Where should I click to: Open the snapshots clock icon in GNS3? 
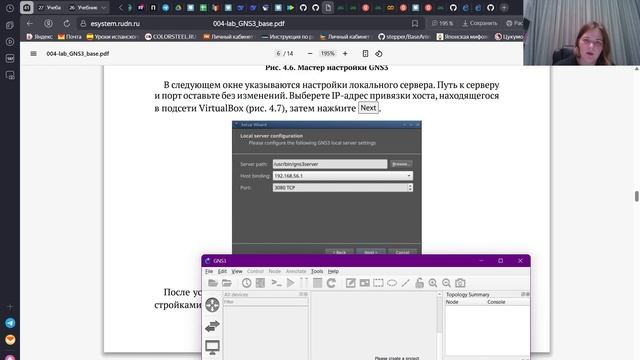[x=247, y=283]
